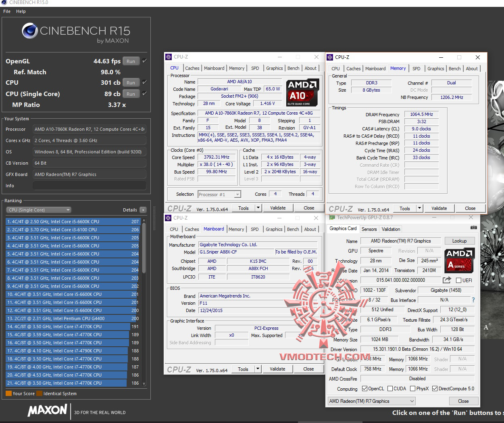Open the CPU (Single Core) ranking dropdown

[38, 210]
